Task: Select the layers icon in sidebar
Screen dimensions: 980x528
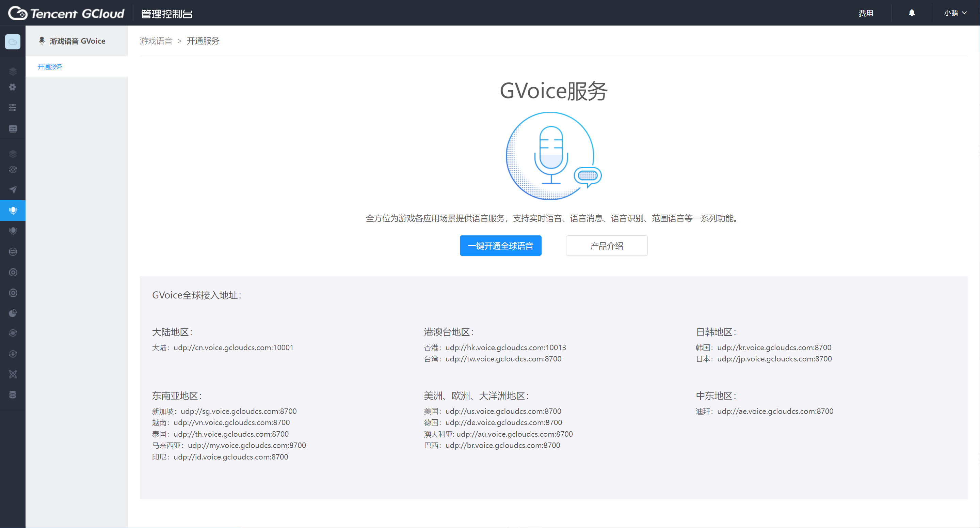Action: (x=13, y=71)
